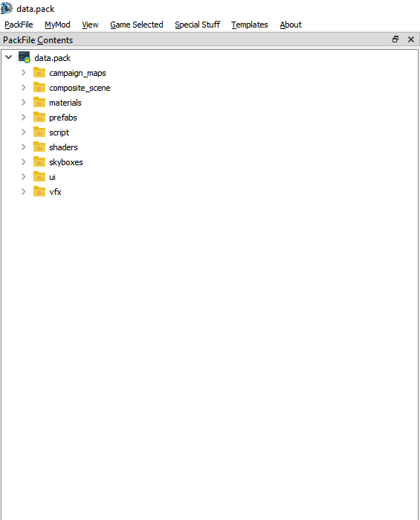This screenshot has height=520, width=420.
Task: Open the Templates menu
Action: 250,25
